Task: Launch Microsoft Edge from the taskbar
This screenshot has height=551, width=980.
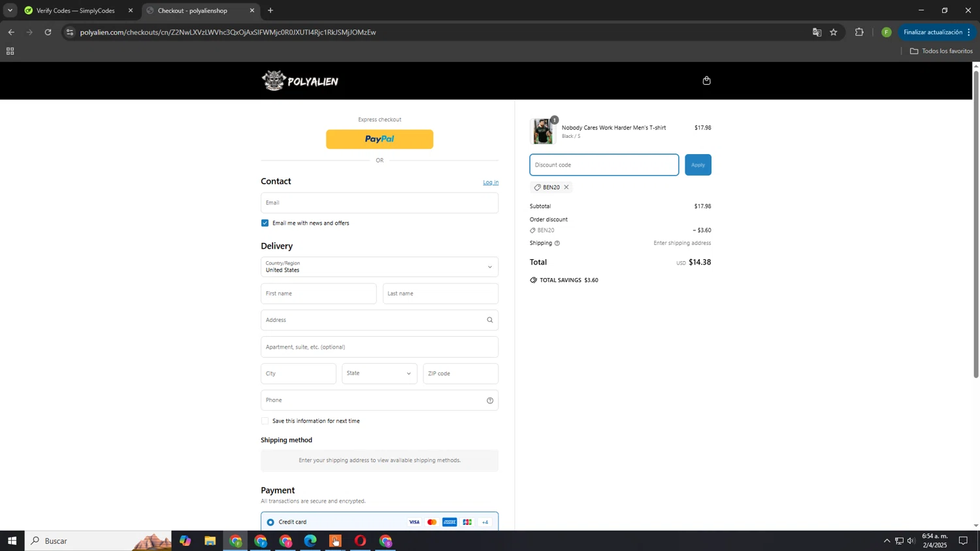Action: pyautogui.click(x=310, y=541)
